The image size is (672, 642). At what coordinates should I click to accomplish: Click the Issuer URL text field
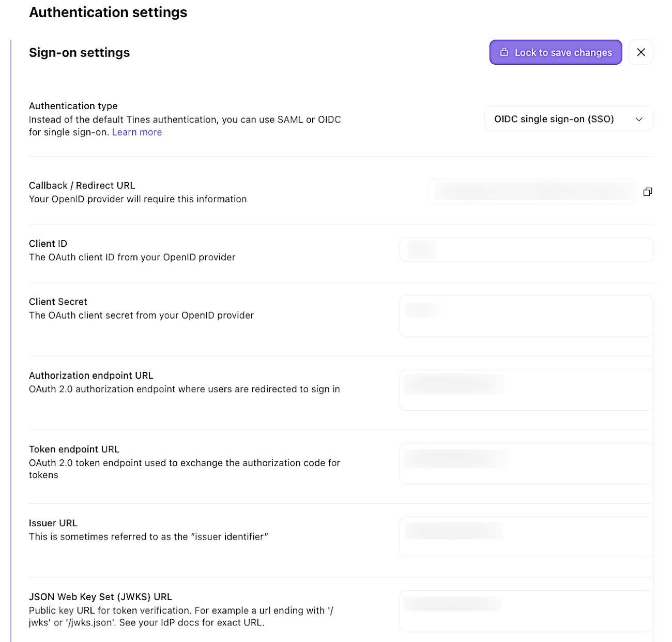526,537
